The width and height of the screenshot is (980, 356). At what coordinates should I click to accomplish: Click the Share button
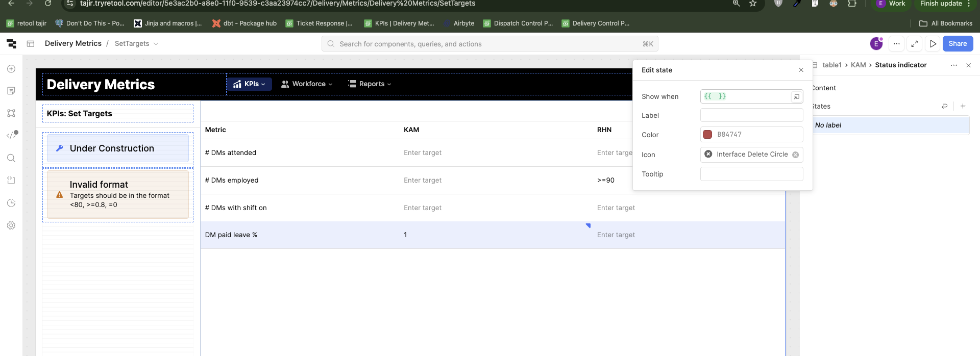(957, 44)
